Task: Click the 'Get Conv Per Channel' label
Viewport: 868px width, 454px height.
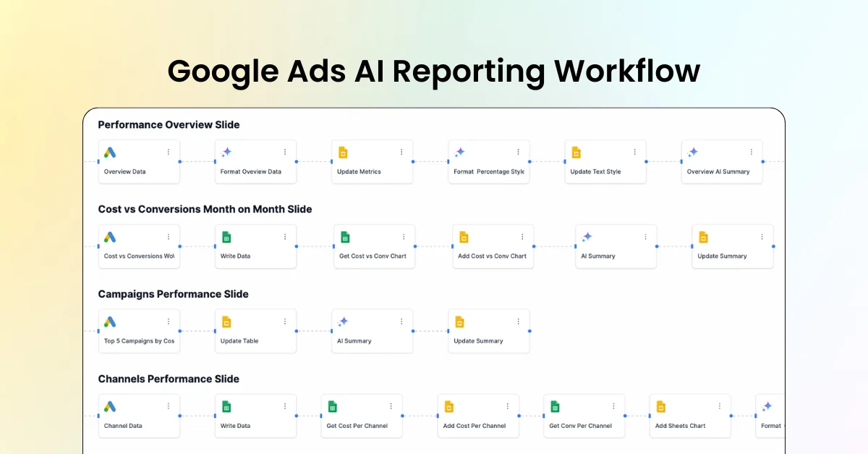Action: (x=581, y=426)
